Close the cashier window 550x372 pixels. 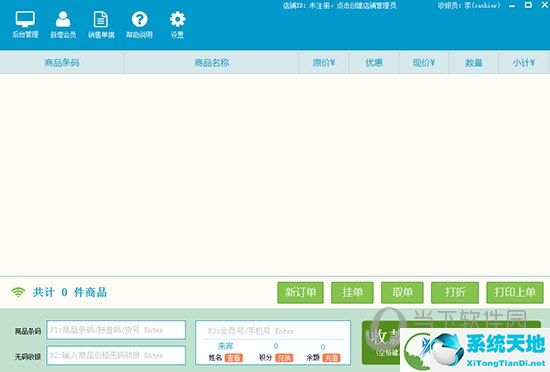point(545,5)
